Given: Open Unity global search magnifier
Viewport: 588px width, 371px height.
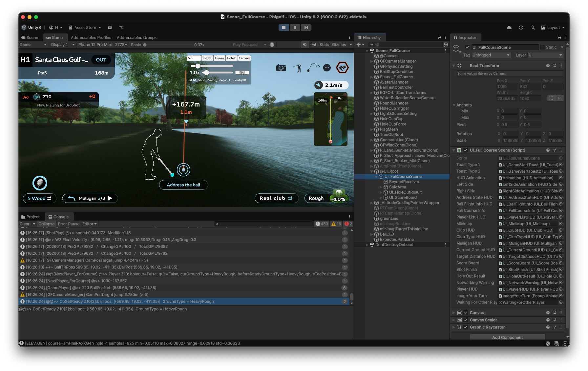Looking at the screenshot, I should [x=533, y=28].
